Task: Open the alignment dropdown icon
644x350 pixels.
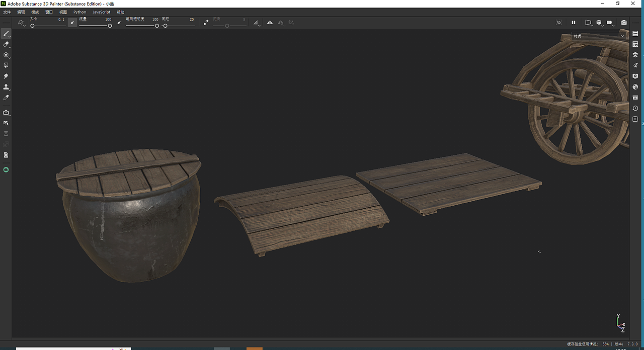Action: (x=257, y=23)
